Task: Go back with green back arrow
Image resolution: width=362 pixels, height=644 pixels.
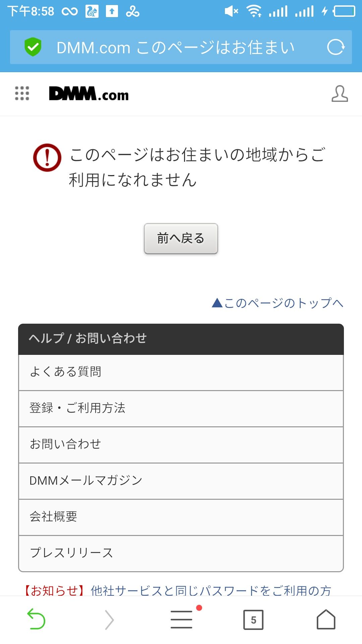Action: 36,619
